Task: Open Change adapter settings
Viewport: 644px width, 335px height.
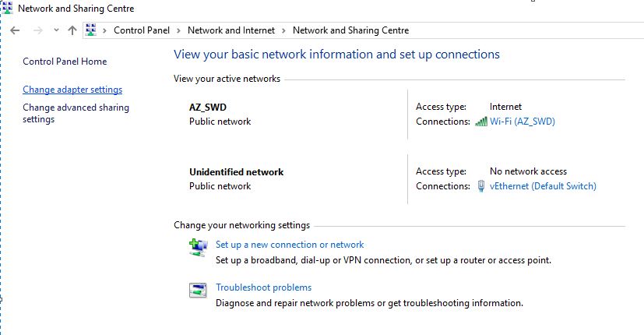Action: pos(72,90)
